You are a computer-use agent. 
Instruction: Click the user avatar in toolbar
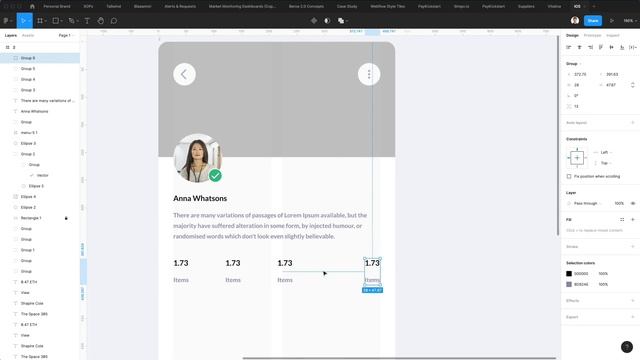click(x=575, y=20)
